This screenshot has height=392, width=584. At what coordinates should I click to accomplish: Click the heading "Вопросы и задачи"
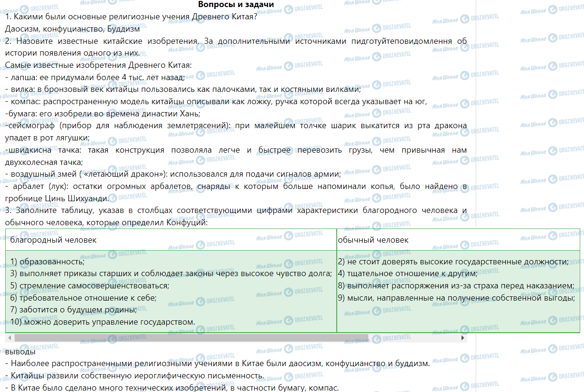coord(236,5)
